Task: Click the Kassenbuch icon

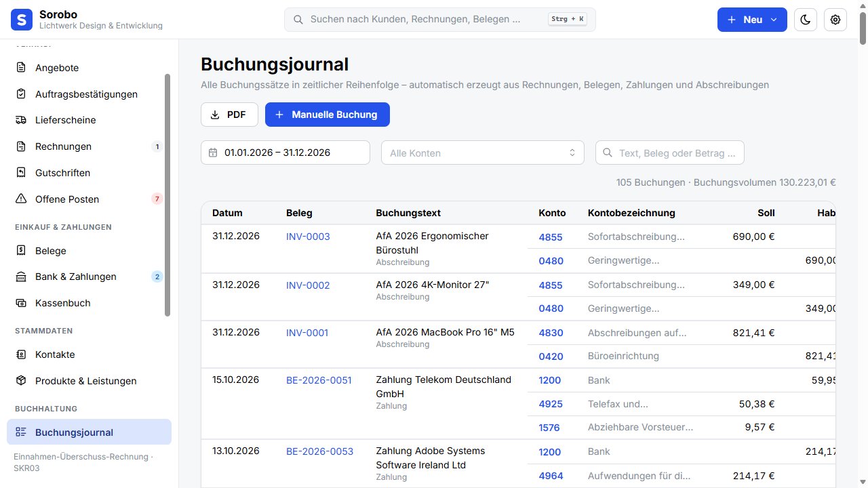Action: 21,303
